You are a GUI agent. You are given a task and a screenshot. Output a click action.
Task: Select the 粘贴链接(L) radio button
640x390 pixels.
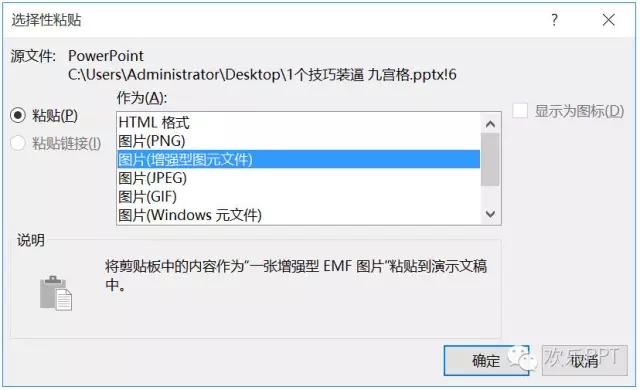18,143
